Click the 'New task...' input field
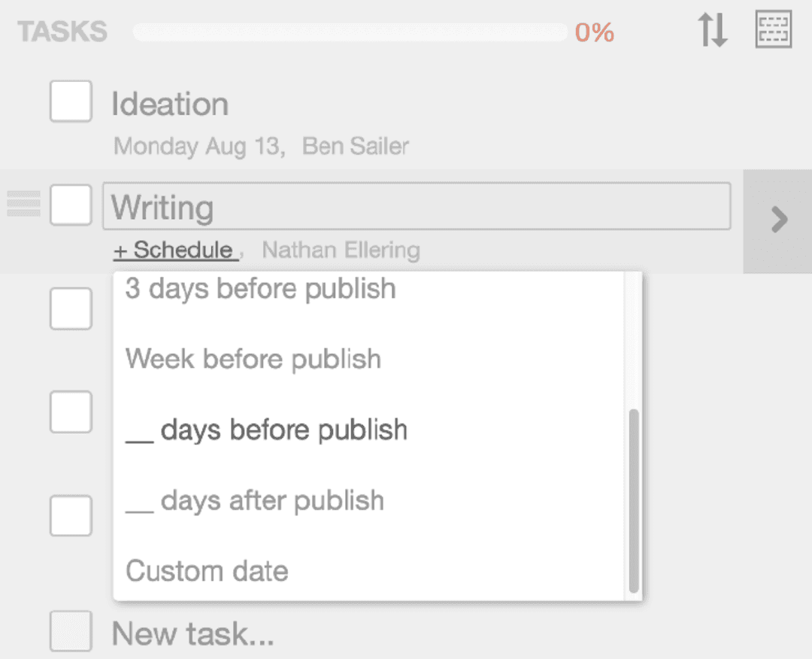This screenshot has width=812, height=659. 192,634
